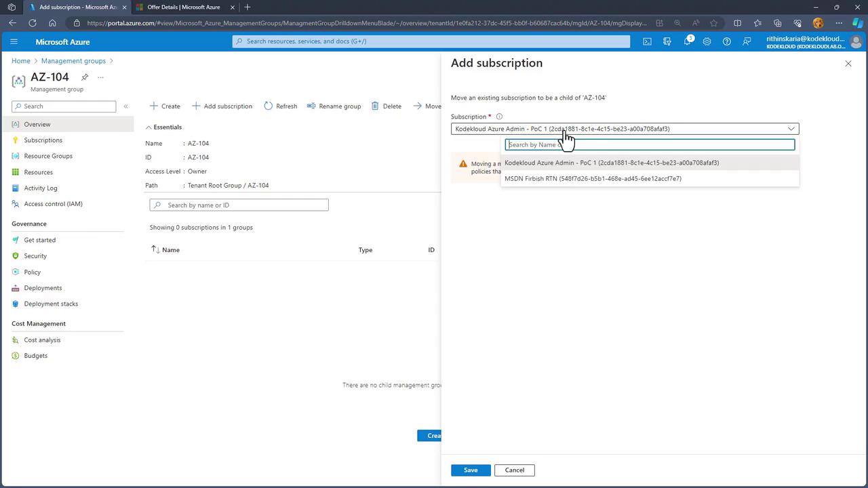Focus the dropdown Search by Name field
868x488 pixels.
click(x=650, y=144)
